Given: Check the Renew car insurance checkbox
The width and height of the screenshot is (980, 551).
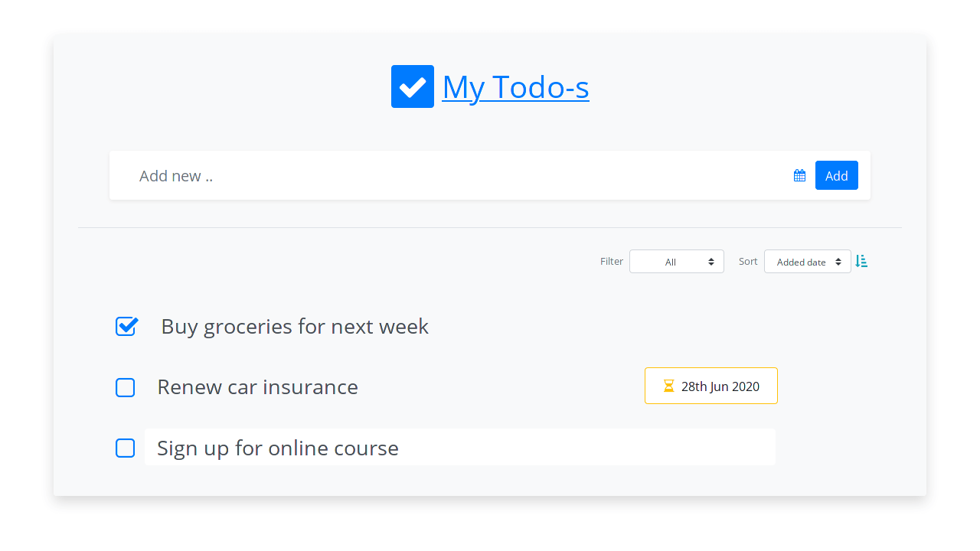Looking at the screenshot, I should coord(126,387).
